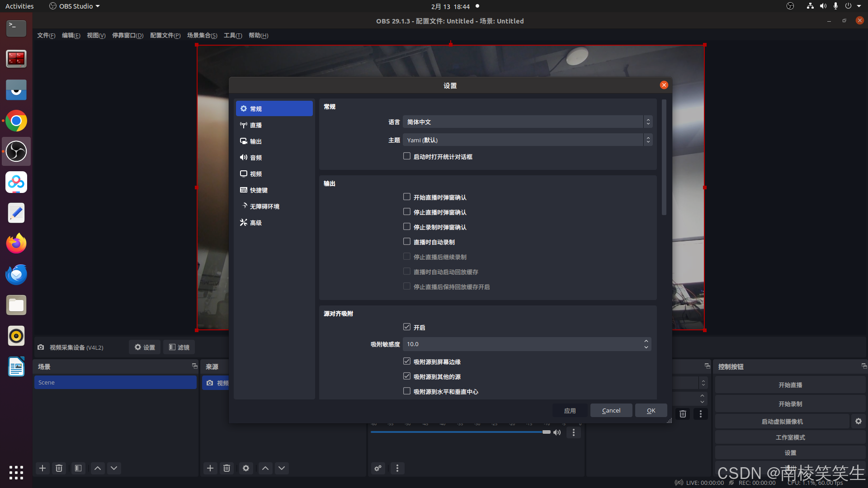
Task: Uncheck 吸附源到屏幕边缘 checkbox
Action: (407, 361)
